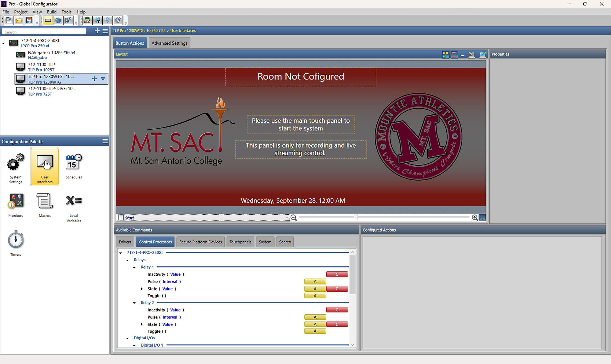This screenshot has width=611, height=364.
Task: Click the colored squares layout header icon
Action: pos(446,55)
